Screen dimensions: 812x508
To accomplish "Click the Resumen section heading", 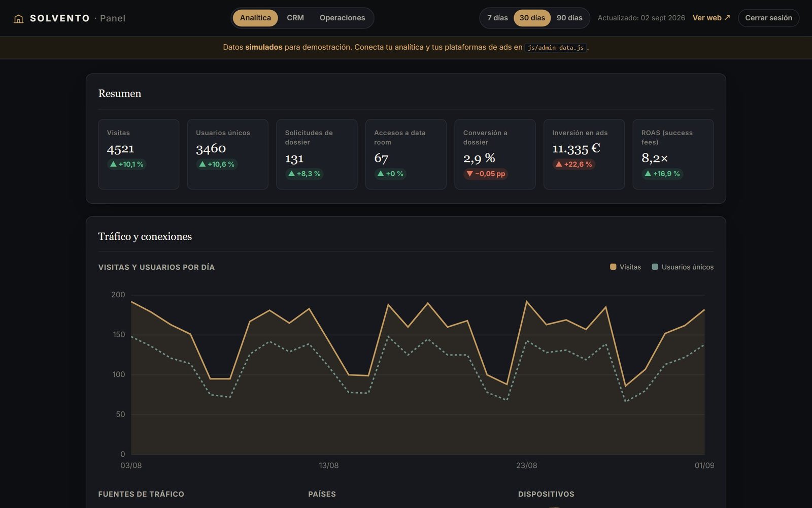I will pyautogui.click(x=120, y=93).
